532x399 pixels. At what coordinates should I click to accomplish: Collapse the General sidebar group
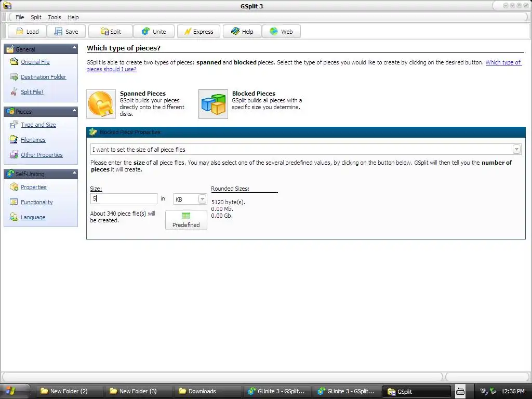tap(74, 48)
